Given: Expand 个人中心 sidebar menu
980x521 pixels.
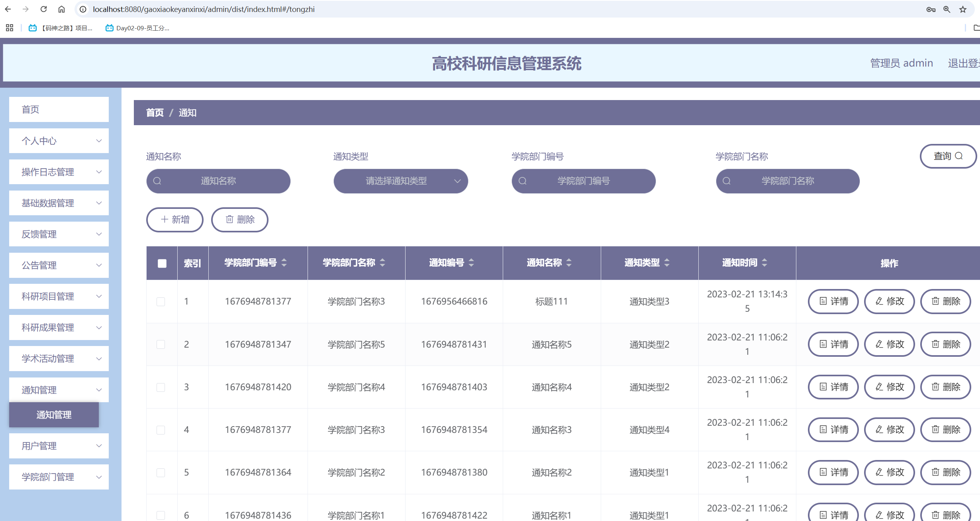Looking at the screenshot, I should coord(59,141).
